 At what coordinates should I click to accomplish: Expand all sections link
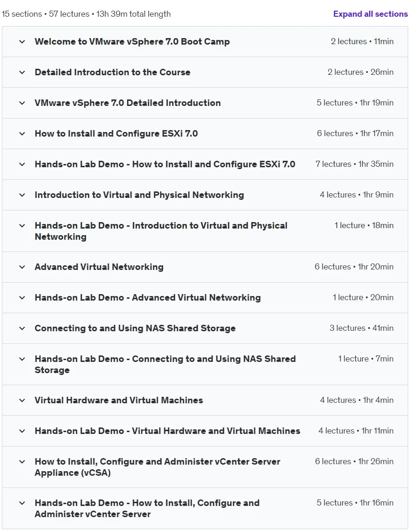pos(370,14)
